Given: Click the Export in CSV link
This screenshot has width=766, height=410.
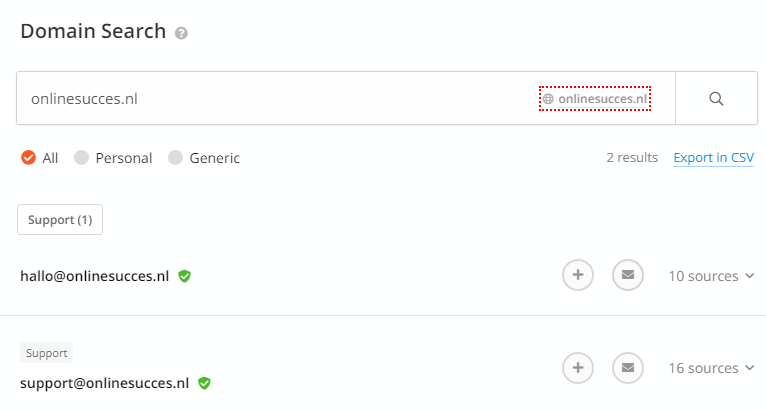Looking at the screenshot, I should [713, 157].
